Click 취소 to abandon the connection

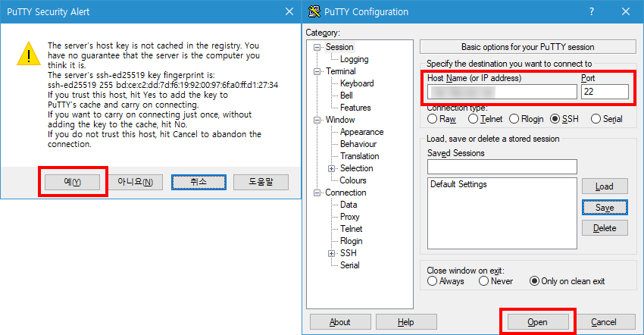199,182
